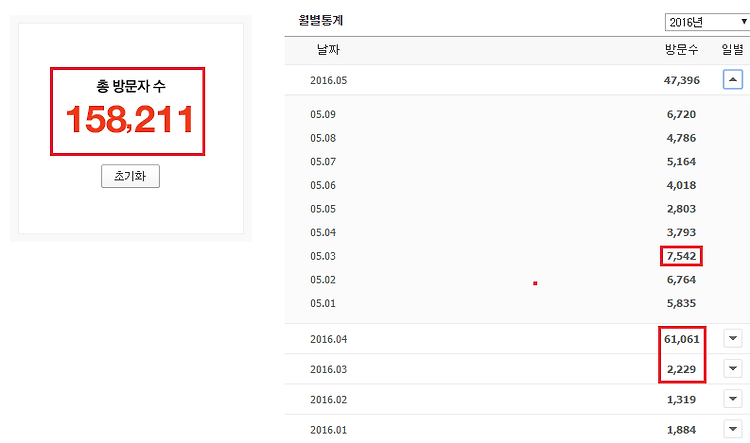Click the 일별 column header
The height and width of the screenshot is (443, 750).
click(732, 49)
